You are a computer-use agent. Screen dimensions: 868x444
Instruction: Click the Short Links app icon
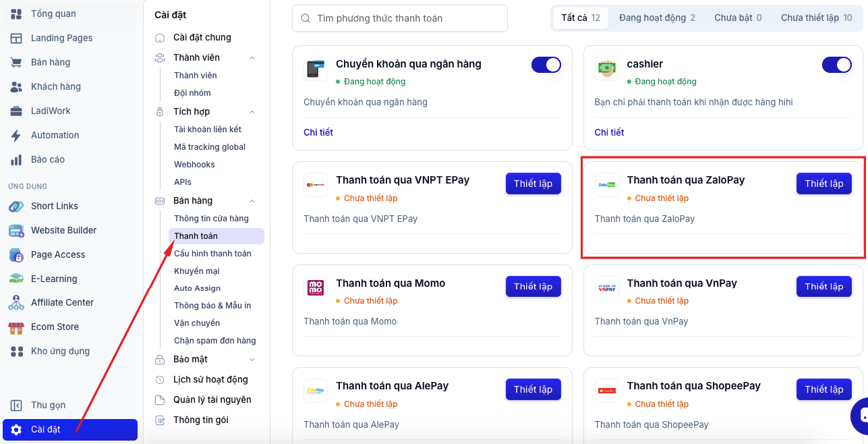point(16,206)
